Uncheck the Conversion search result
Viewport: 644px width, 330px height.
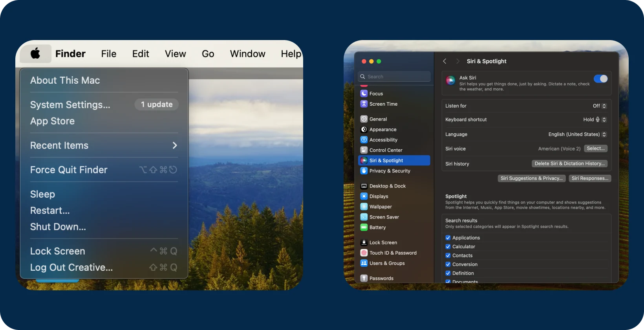click(448, 264)
